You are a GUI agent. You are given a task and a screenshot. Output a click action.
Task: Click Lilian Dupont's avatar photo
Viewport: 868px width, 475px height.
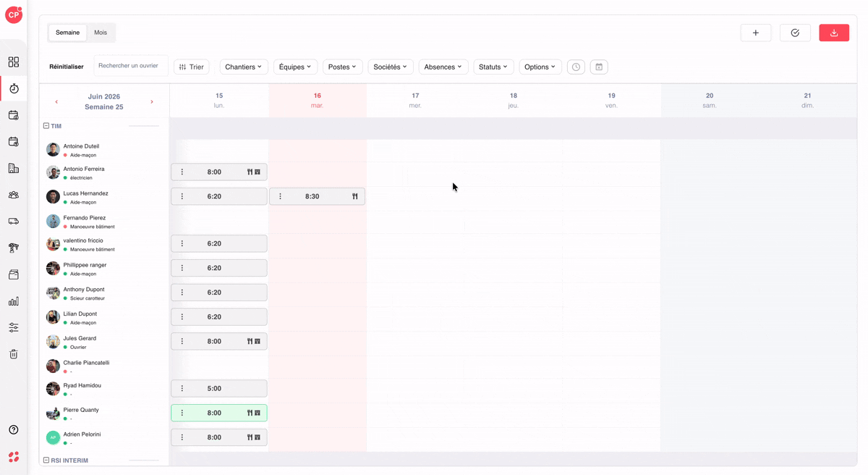click(x=53, y=317)
